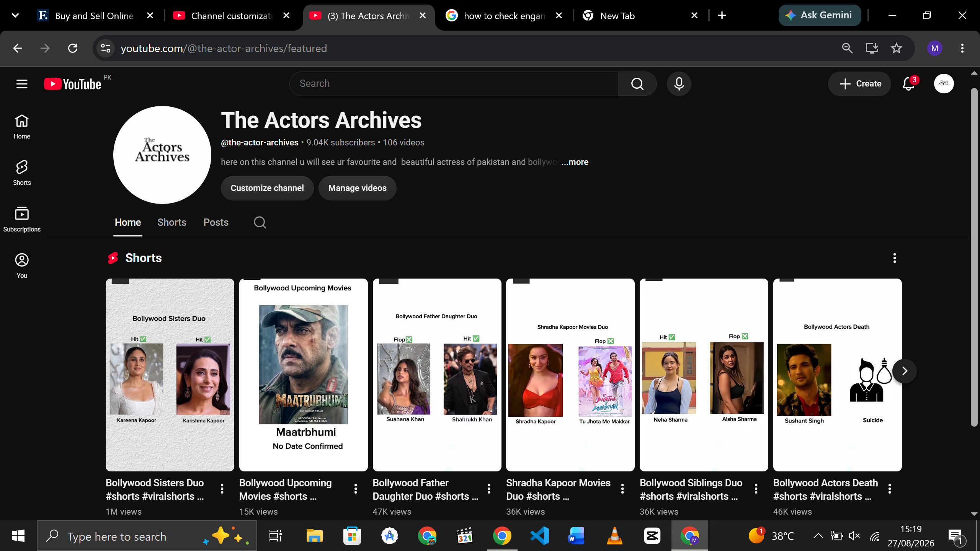Open the channel profile picture
The image size is (980, 551).
[x=162, y=155]
